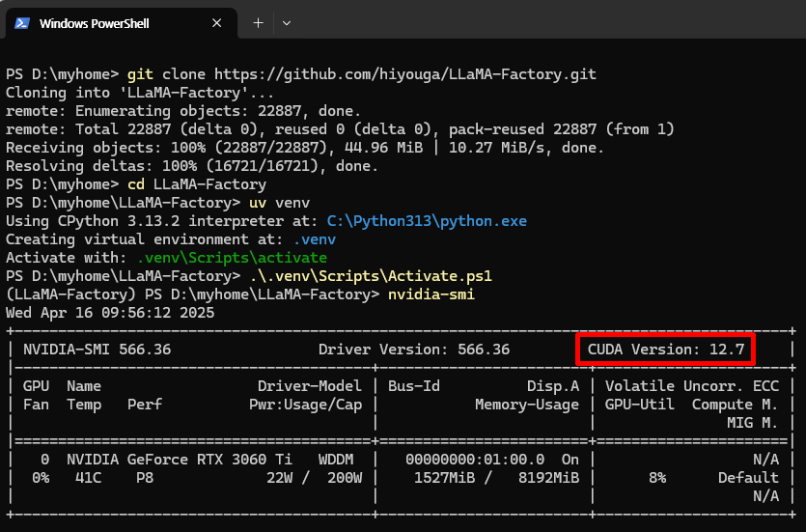
Task: Click the green .venv\Scripts\activate text
Action: pyautogui.click(x=232, y=258)
